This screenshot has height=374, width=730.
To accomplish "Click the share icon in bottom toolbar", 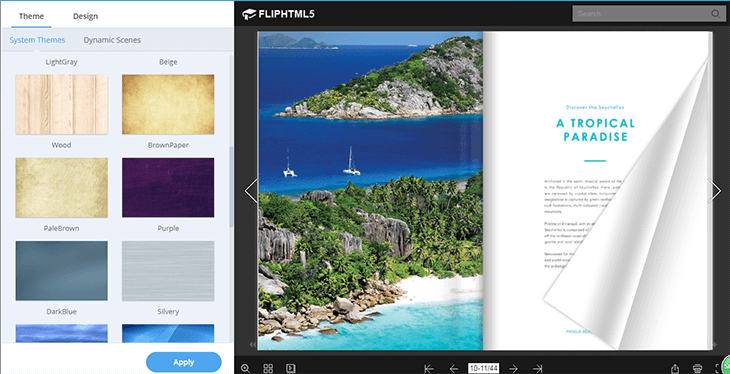I will [x=675, y=368].
